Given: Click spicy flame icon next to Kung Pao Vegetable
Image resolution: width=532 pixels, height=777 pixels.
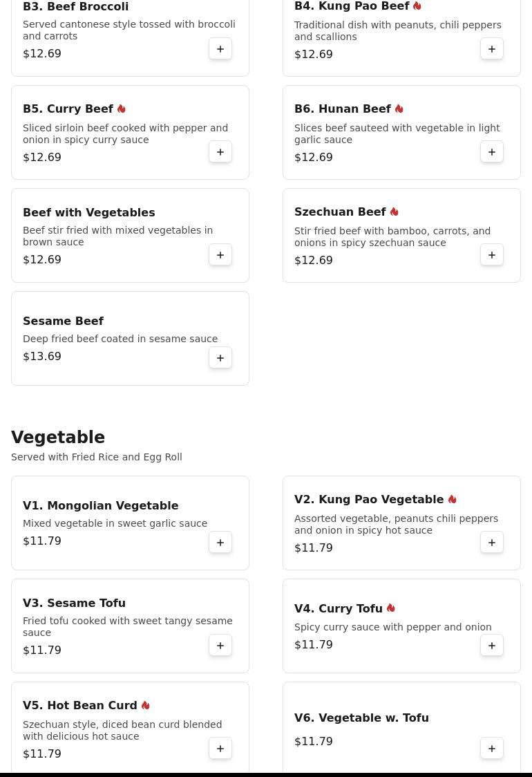Looking at the screenshot, I should [x=452, y=499].
